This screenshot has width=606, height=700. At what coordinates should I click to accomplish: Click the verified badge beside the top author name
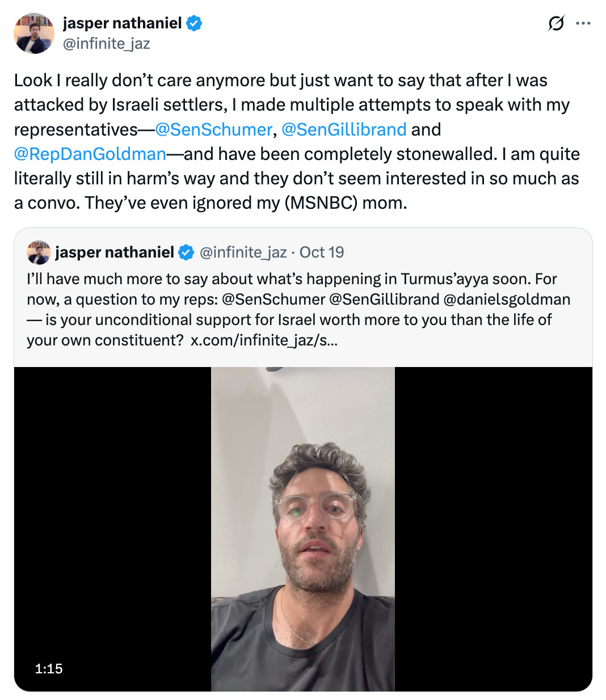click(x=194, y=23)
